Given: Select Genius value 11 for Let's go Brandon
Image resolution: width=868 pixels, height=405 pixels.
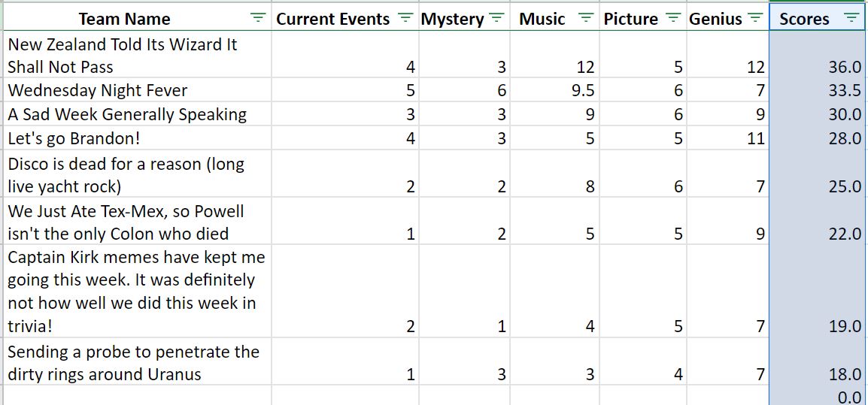Looking at the screenshot, I should pos(728,138).
